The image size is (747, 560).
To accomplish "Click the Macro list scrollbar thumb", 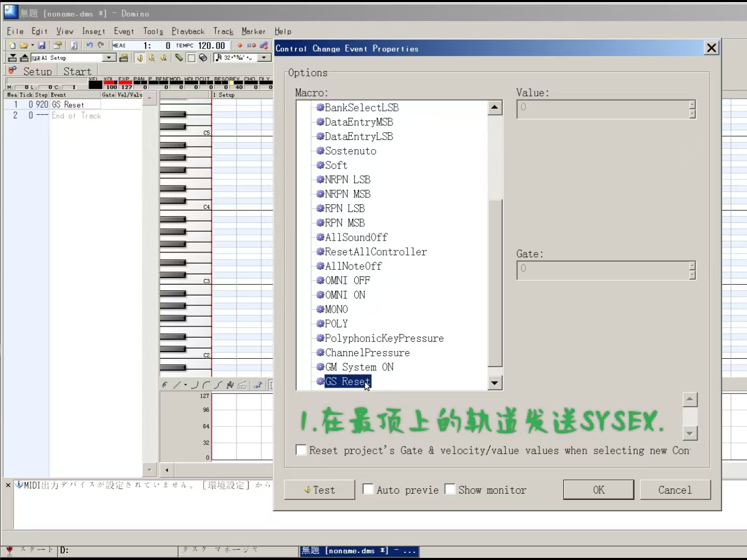I will tap(495, 283).
